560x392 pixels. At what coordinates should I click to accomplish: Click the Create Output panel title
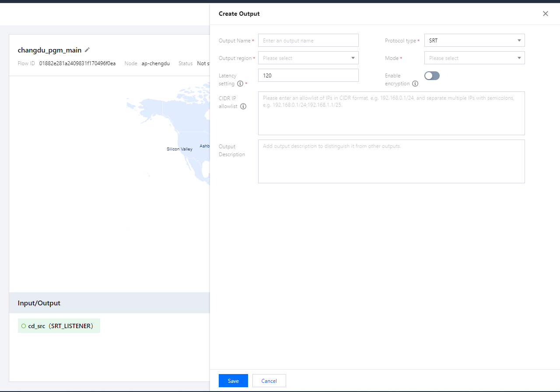click(239, 14)
